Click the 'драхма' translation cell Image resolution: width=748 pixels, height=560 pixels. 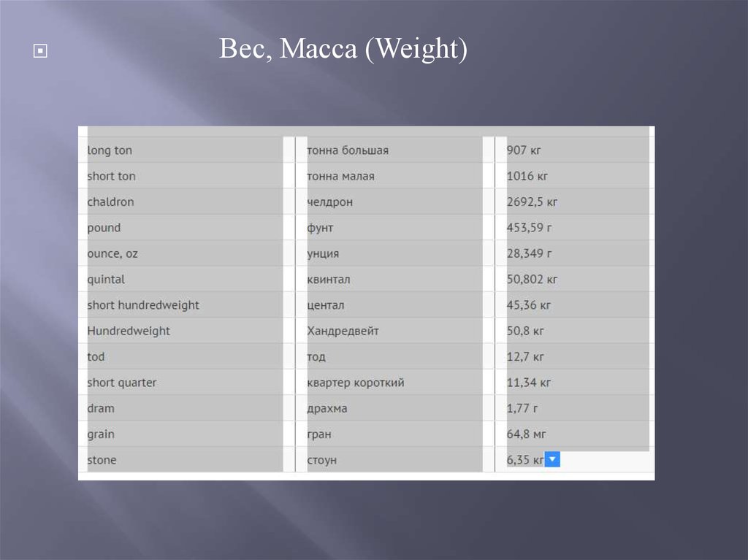click(327, 408)
